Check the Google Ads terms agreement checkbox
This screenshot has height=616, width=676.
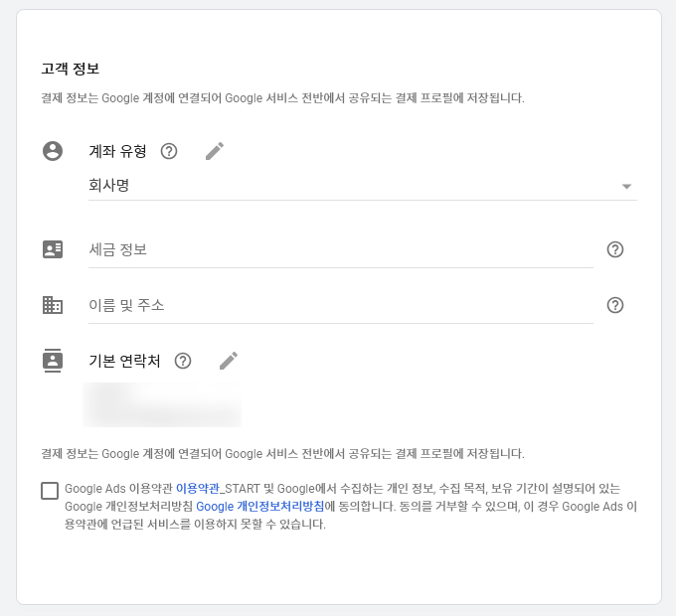point(50,490)
